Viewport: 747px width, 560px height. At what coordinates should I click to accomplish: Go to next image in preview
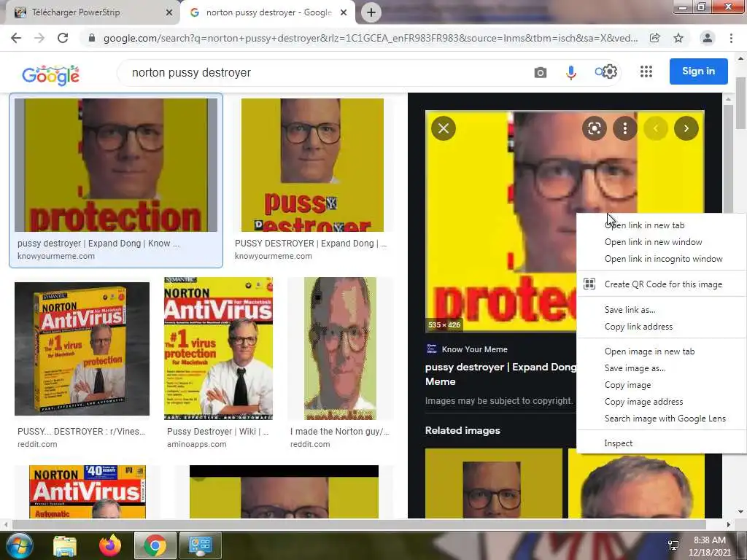tap(686, 128)
